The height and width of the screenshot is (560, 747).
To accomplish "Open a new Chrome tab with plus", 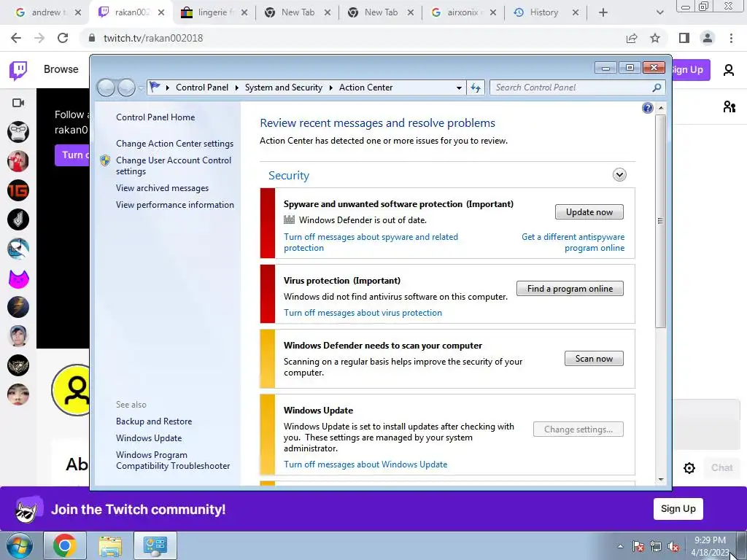I will tap(603, 12).
